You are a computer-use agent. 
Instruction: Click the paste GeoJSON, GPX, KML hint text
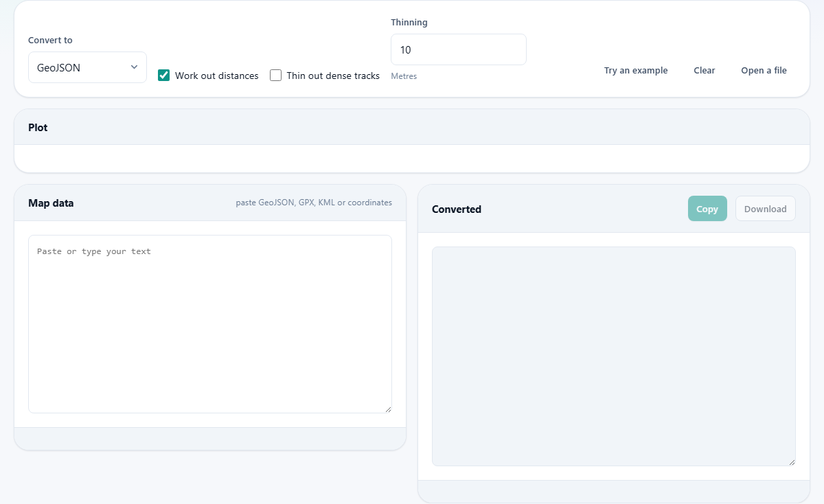pyautogui.click(x=314, y=203)
